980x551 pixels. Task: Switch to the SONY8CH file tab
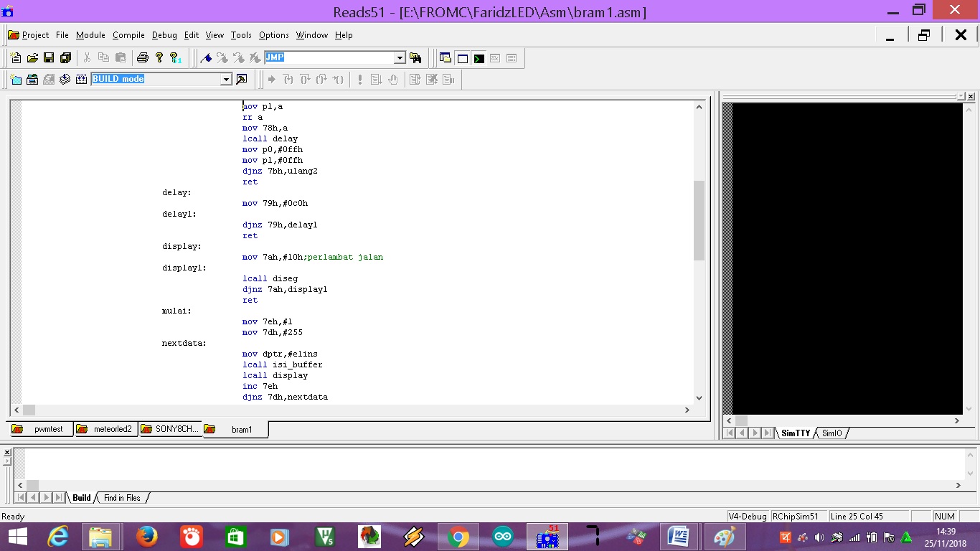[x=170, y=429]
